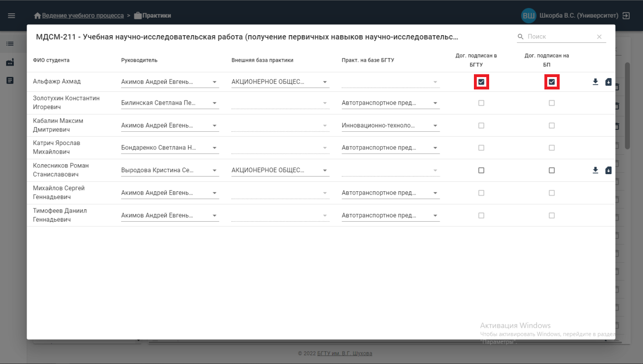Select student name Михайлов Сергей Геннадьевич
The image size is (643, 364).
pyautogui.click(x=59, y=193)
